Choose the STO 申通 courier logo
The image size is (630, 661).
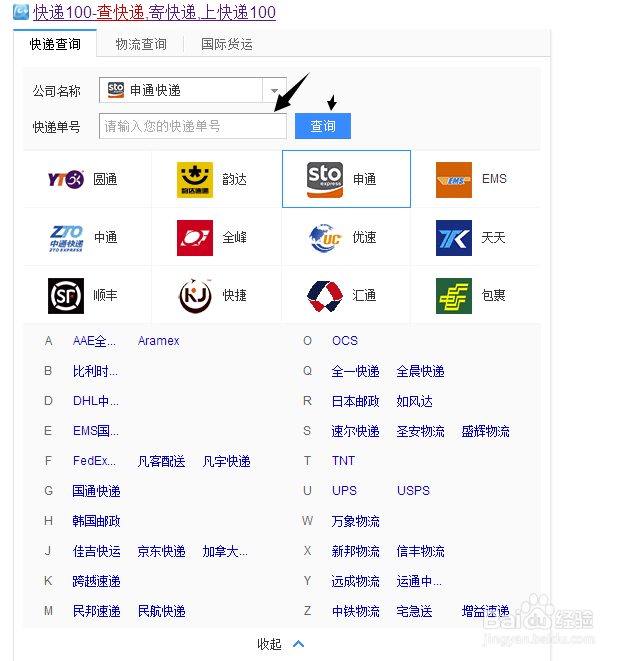coord(325,180)
